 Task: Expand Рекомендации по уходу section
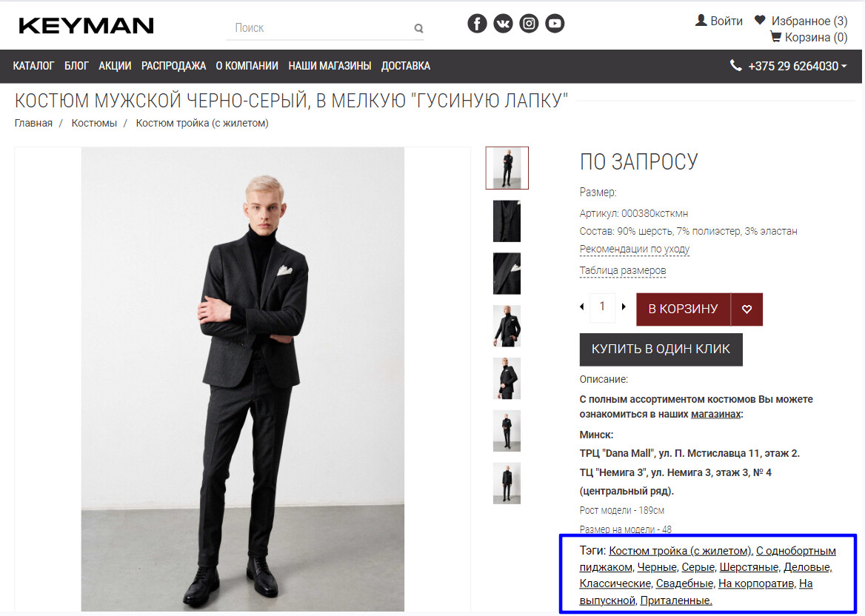point(634,250)
